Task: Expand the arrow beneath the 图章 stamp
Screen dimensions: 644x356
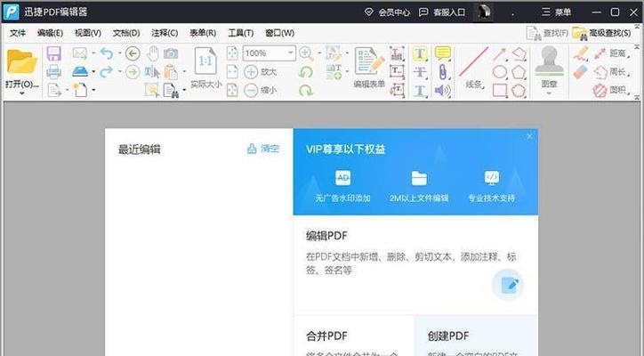Action: click(549, 93)
